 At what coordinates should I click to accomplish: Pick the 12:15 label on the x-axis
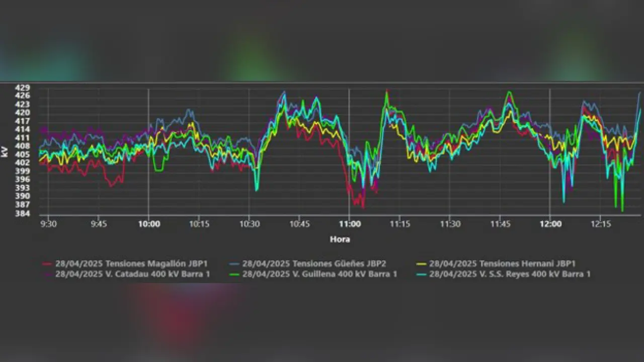click(x=601, y=224)
